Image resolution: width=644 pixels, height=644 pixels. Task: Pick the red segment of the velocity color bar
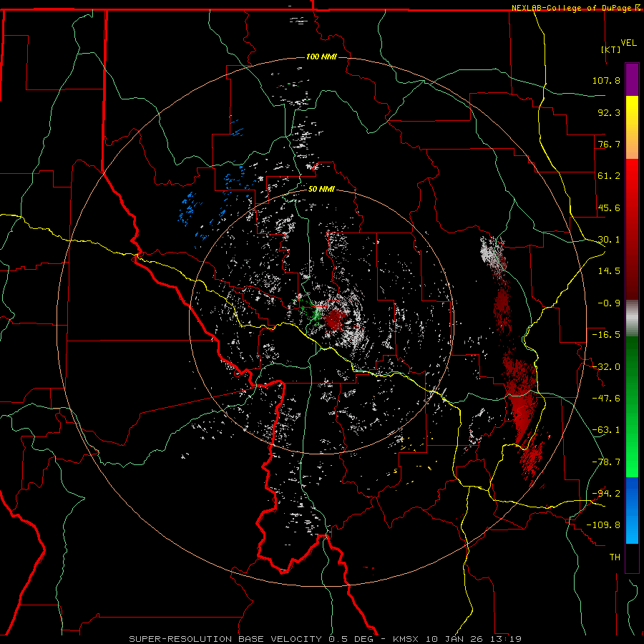[x=632, y=229]
